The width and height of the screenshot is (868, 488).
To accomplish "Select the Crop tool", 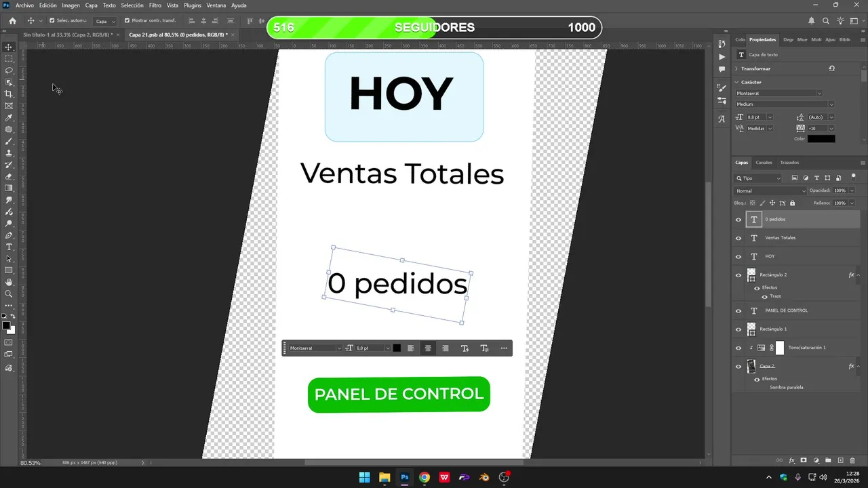I will (x=9, y=94).
